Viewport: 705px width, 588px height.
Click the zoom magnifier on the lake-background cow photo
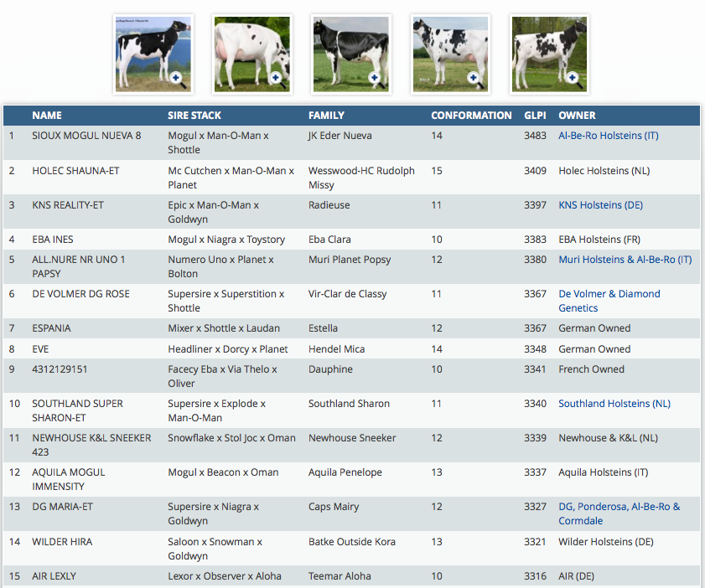[176, 78]
